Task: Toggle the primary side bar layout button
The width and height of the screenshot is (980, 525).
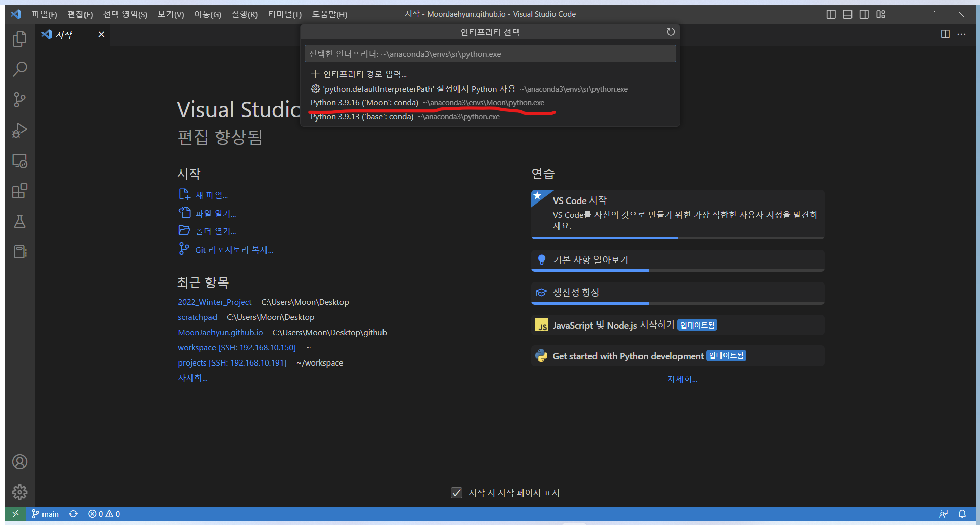Action: 831,14
